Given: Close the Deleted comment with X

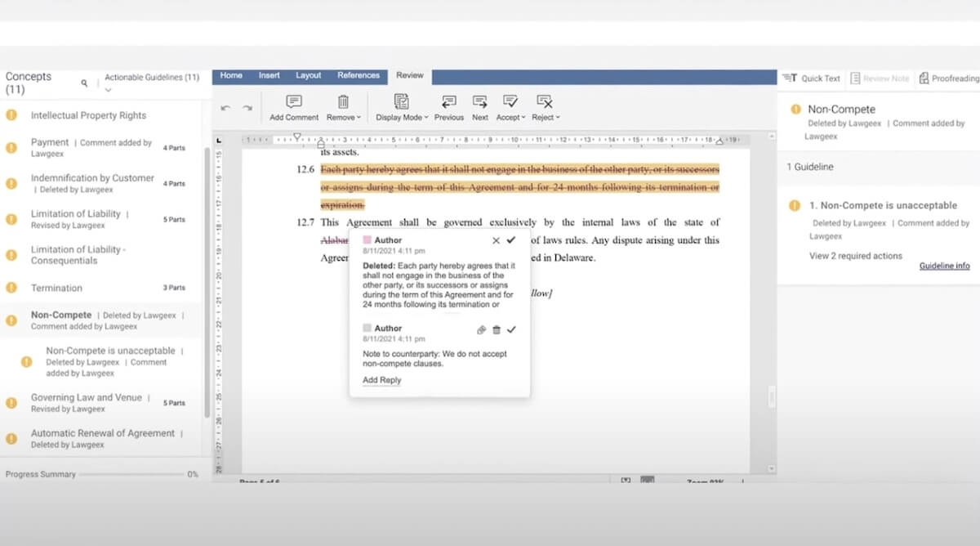Looking at the screenshot, I should coord(496,240).
